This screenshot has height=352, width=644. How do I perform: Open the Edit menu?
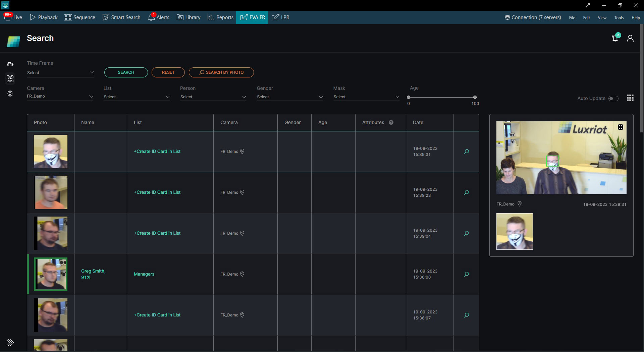587,18
